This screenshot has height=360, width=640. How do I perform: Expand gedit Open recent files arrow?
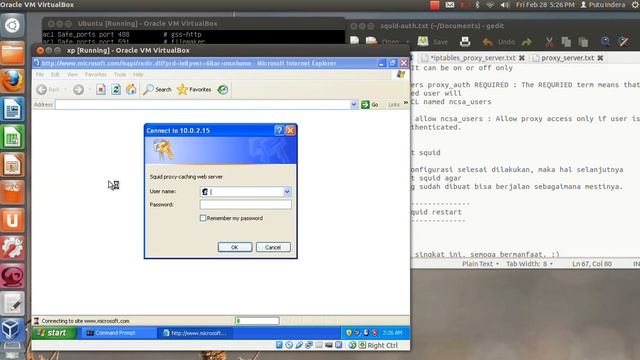(407, 42)
